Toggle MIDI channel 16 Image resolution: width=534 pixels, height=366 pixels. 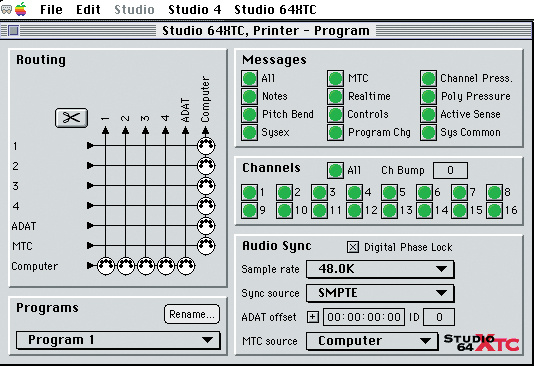pyautogui.click(x=494, y=210)
